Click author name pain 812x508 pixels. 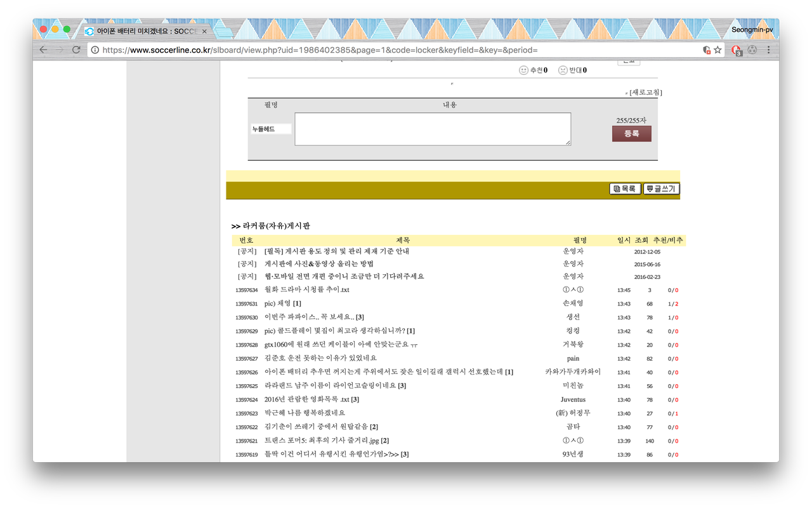[x=573, y=358]
